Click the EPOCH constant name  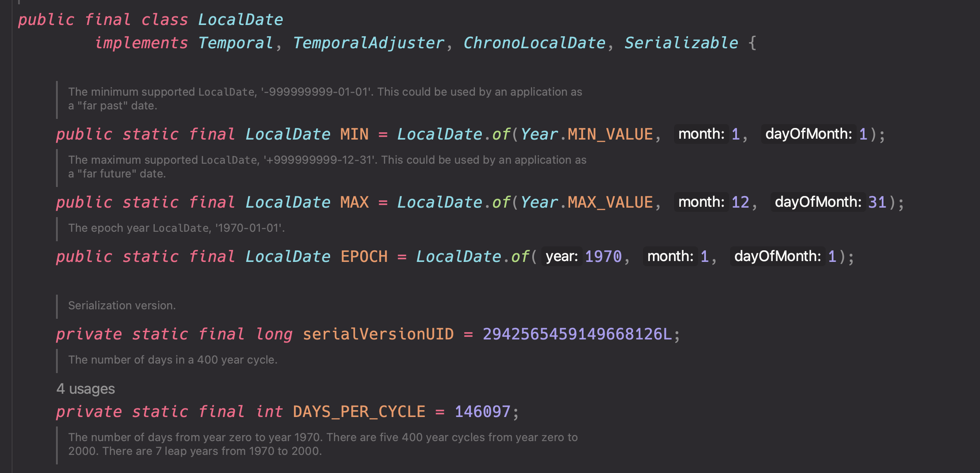pyautogui.click(x=364, y=257)
